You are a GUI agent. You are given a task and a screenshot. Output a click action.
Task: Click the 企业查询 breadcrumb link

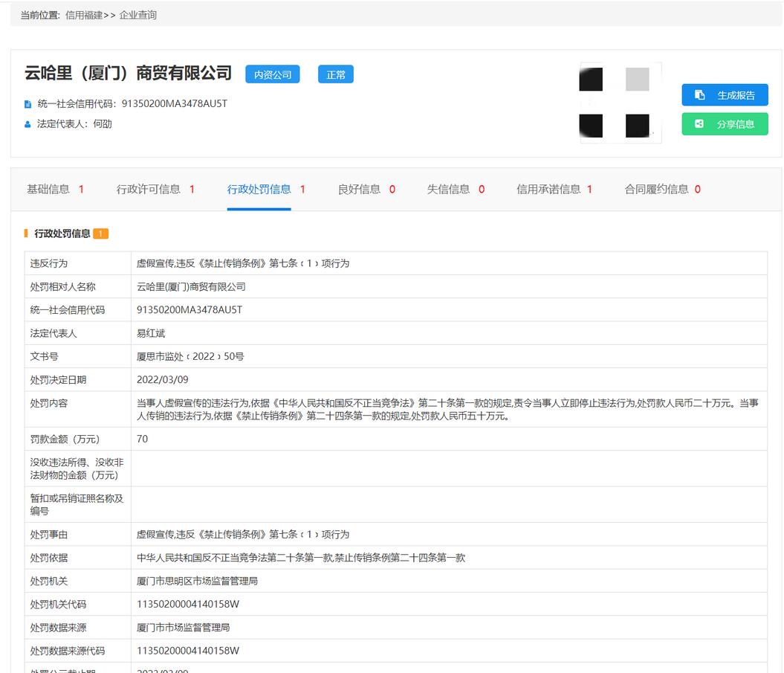[138, 15]
